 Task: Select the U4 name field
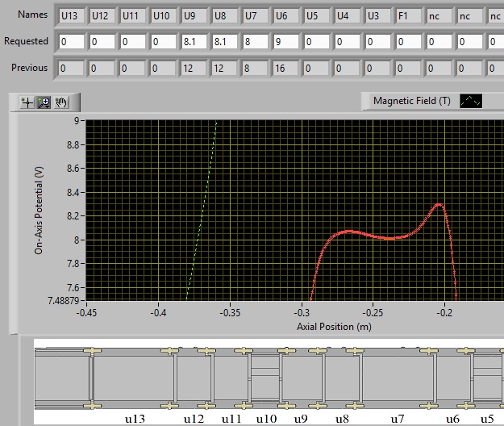click(x=347, y=16)
